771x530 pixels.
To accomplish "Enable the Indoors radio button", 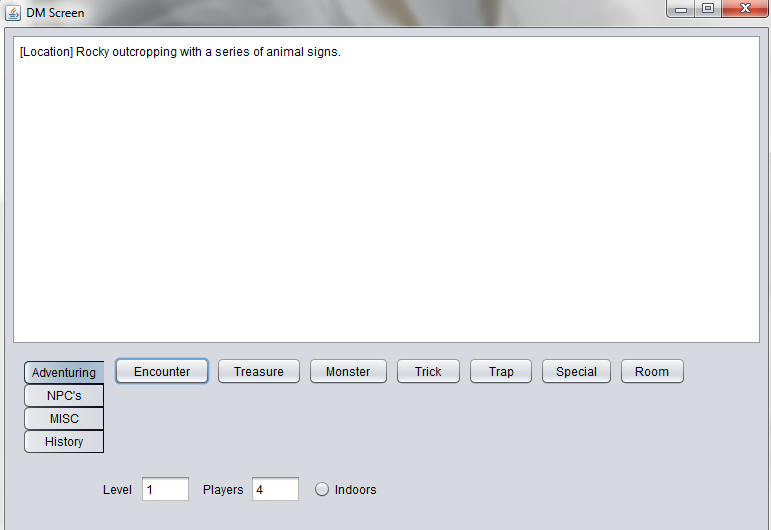I will (x=322, y=490).
